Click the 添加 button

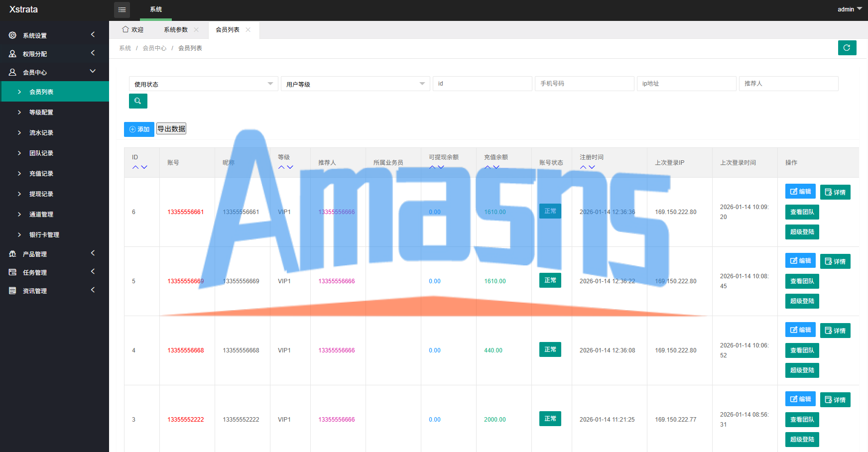coord(139,129)
